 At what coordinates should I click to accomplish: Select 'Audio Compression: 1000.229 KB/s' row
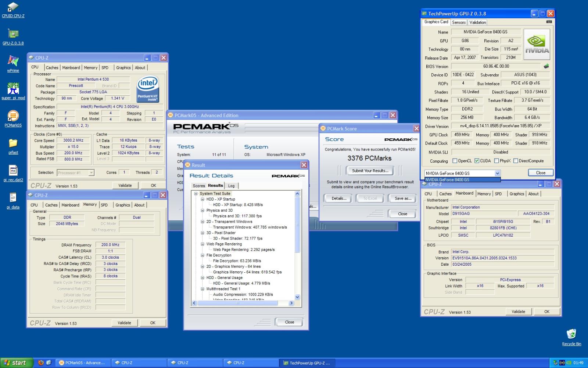tap(243, 294)
